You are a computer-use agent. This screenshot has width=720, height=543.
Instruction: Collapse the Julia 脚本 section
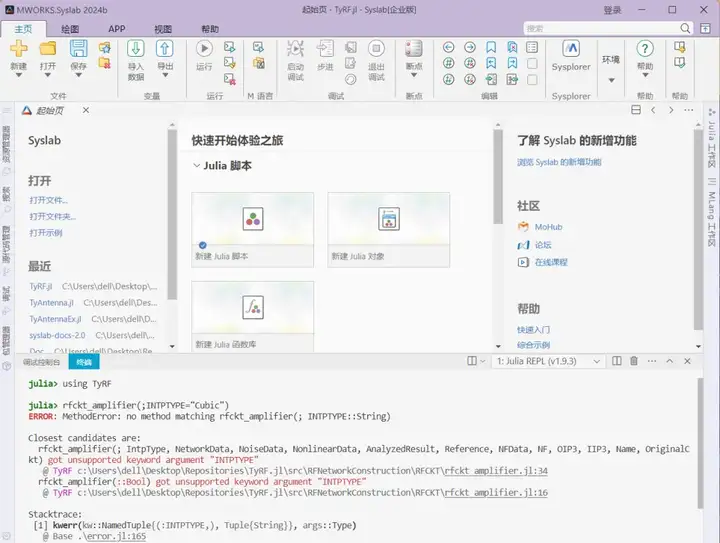point(197,166)
